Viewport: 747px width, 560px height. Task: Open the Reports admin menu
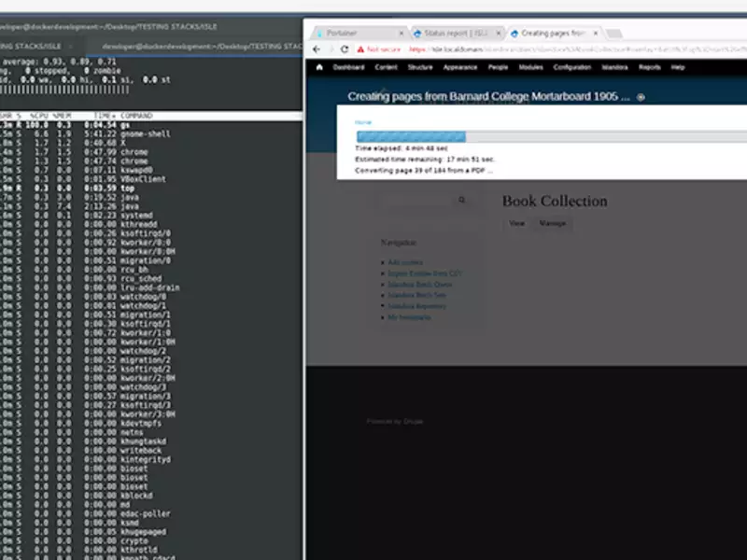(x=649, y=67)
